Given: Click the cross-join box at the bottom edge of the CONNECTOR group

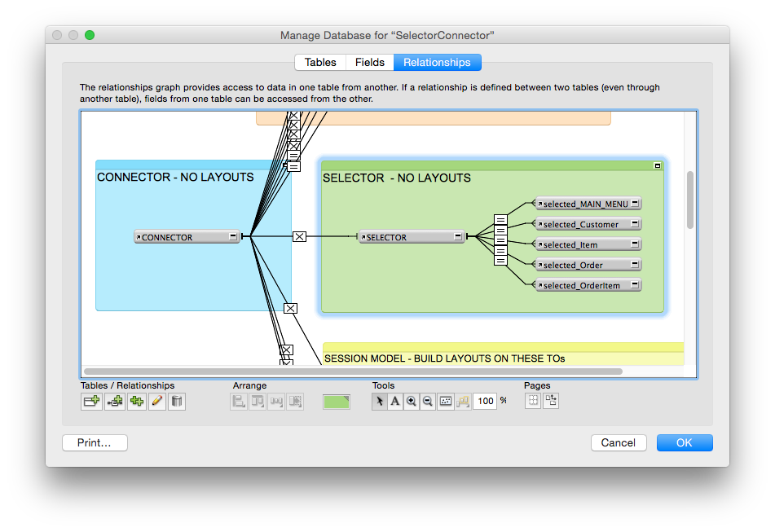Looking at the screenshot, I should (x=290, y=308).
